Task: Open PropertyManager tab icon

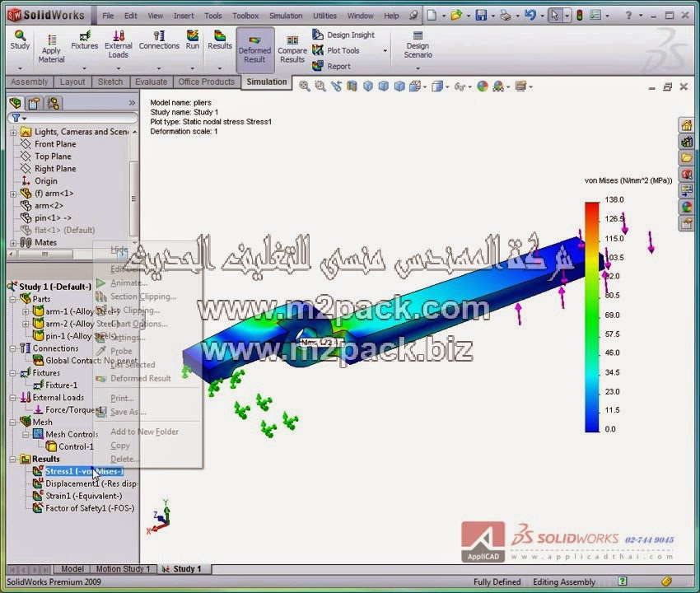Action: coord(34,104)
